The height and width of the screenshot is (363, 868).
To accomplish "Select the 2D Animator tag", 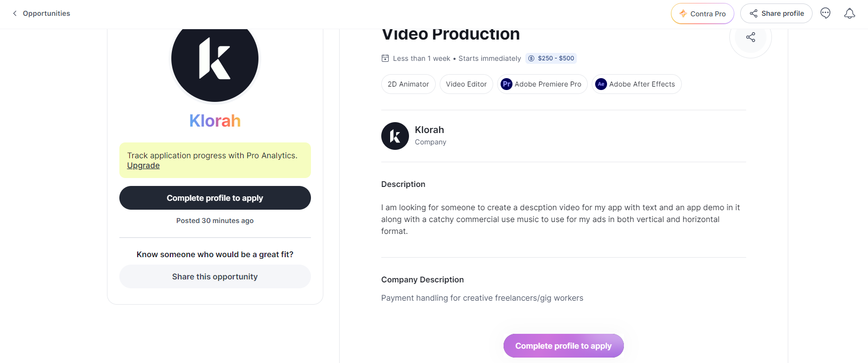I will 408,84.
